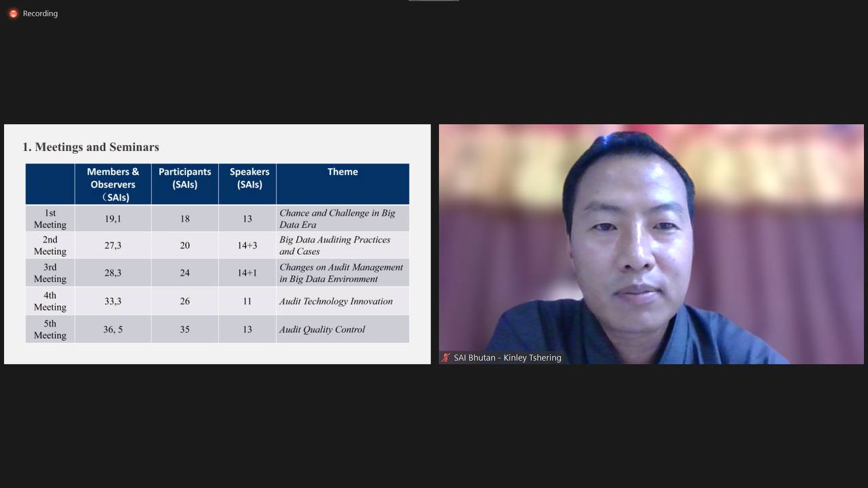Image resolution: width=868 pixels, height=488 pixels.
Task: Click the 'Participants (SAIs)' column header
Action: coord(184,184)
